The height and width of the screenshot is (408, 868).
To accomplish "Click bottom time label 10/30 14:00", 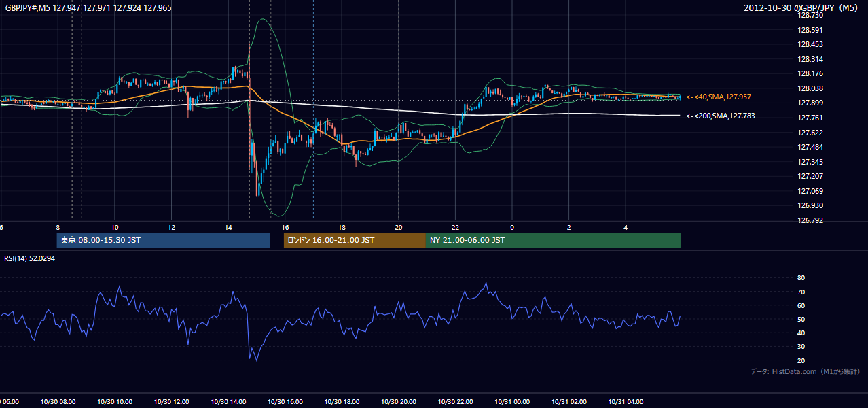I will pyautogui.click(x=228, y=402).
